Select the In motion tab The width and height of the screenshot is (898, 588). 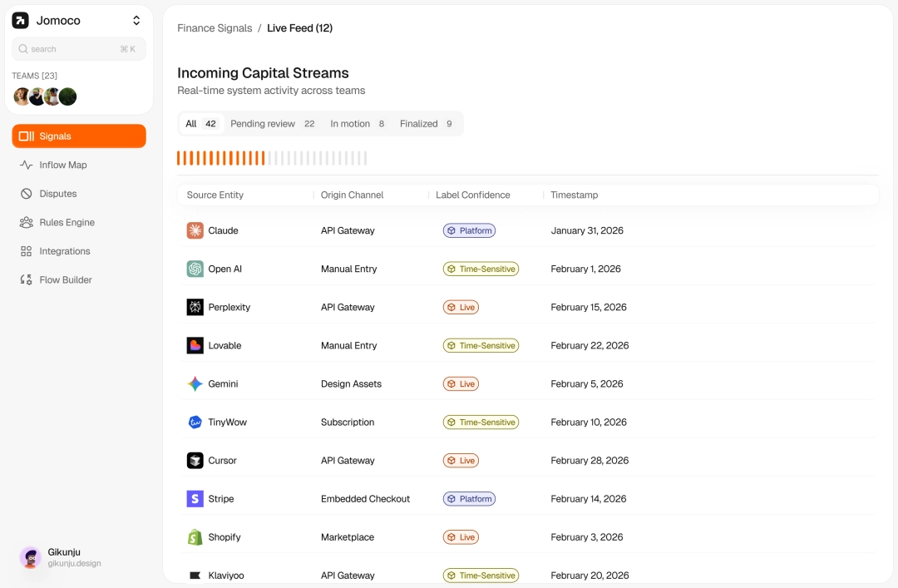point(358,124)
